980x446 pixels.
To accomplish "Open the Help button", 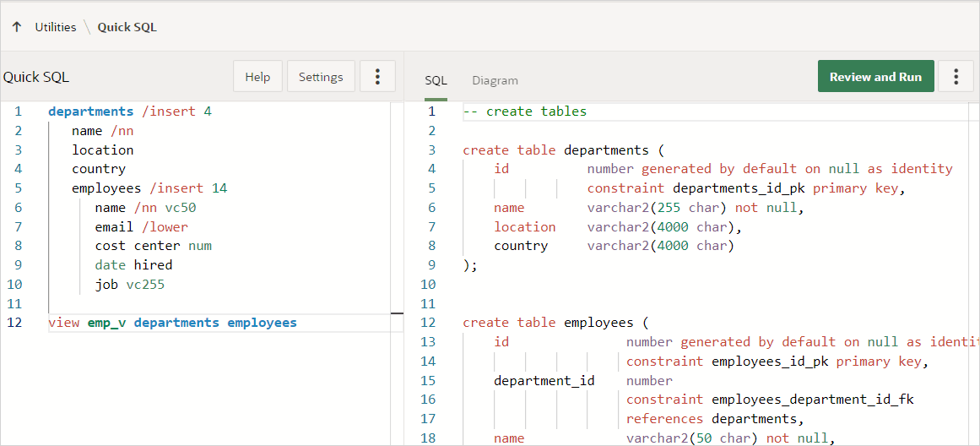I will tap(257, 76).
